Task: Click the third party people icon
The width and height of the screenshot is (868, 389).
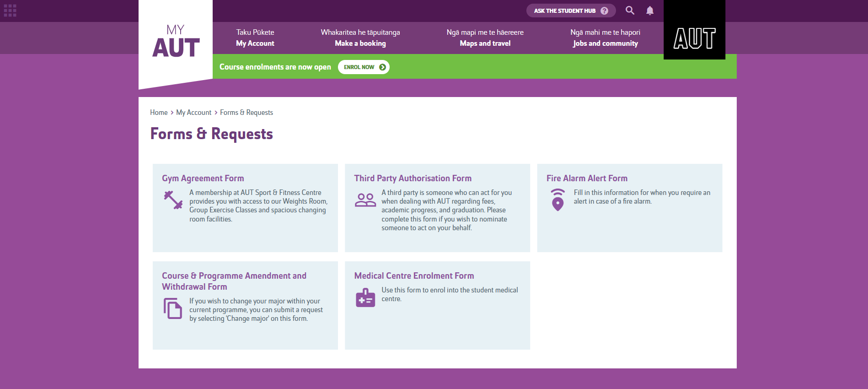Action: (365, 200)
